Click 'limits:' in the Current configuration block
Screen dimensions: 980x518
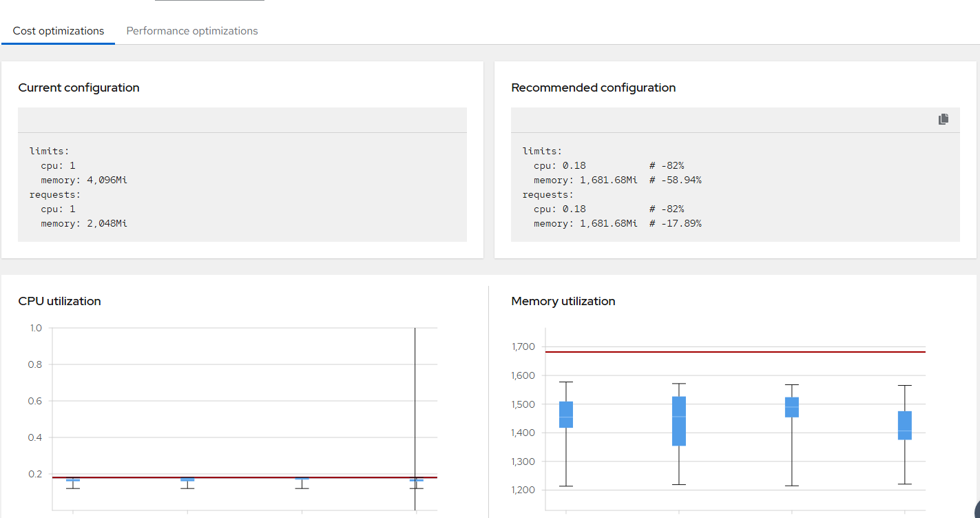point(50,151)
